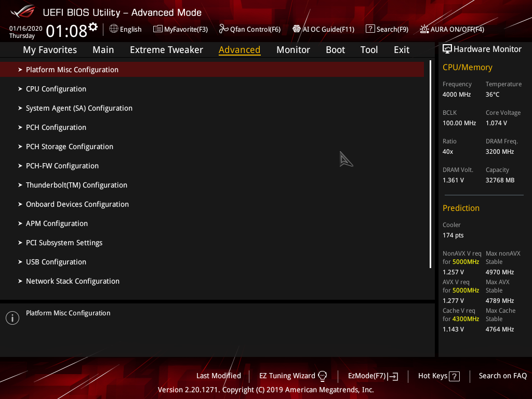Click CPU frequency value 4000 MHz

[456, 95]
